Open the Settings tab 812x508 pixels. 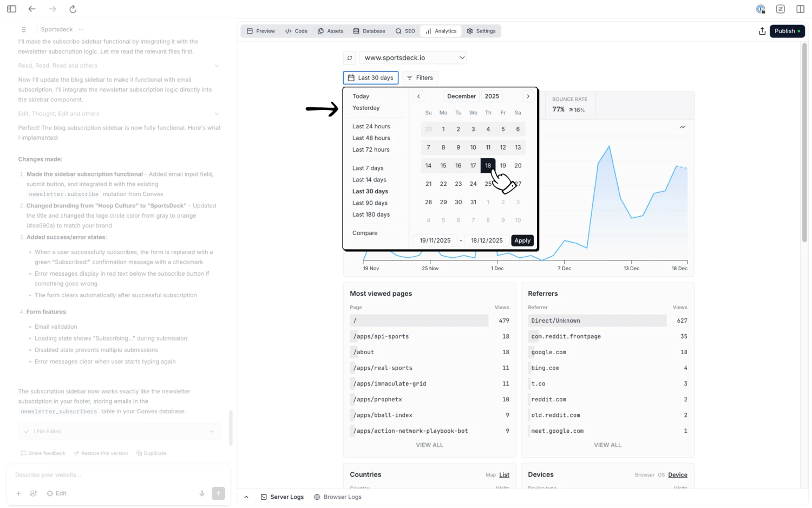pyautogui.click(x=481, y=31)
